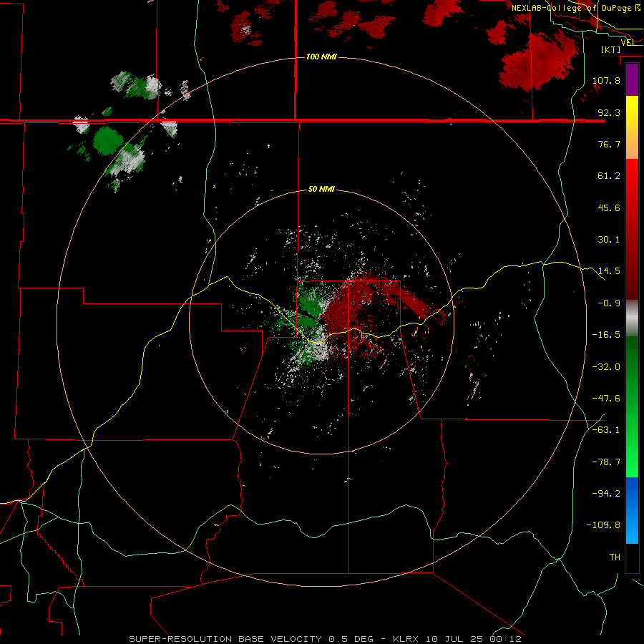Click the 50 NMI range ring label
The image size is (644, 644).
pos(321,190)
